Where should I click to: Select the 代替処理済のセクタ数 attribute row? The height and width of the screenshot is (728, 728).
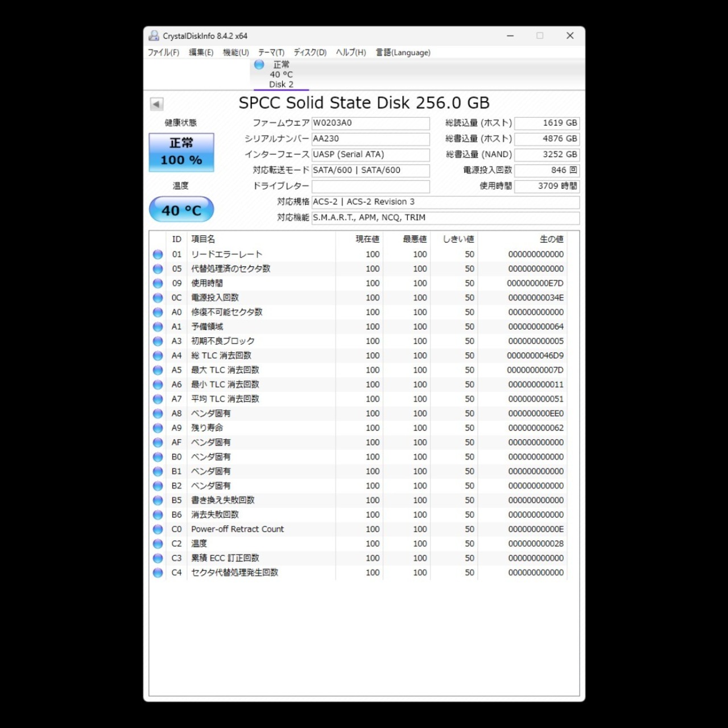tap(359, 269)
